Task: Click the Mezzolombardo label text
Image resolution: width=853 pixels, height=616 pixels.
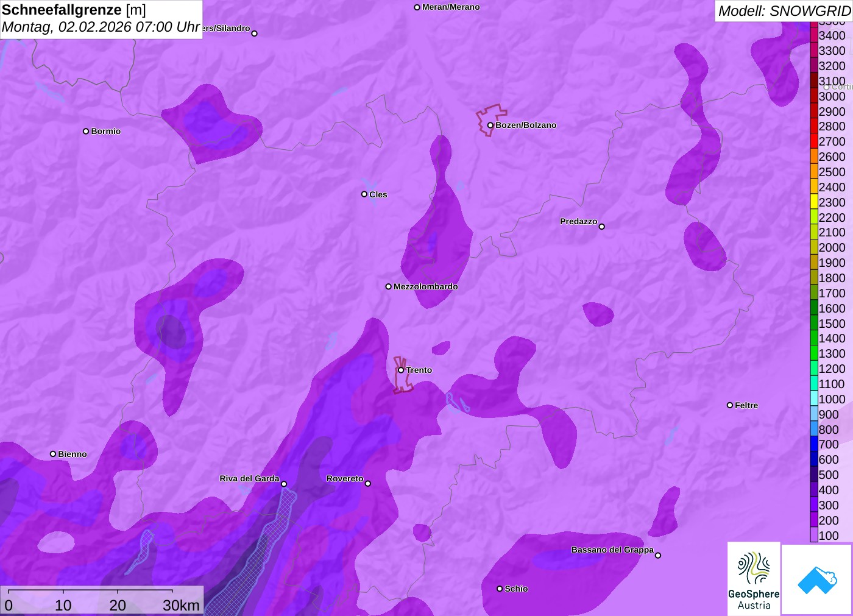Action: 426,286
